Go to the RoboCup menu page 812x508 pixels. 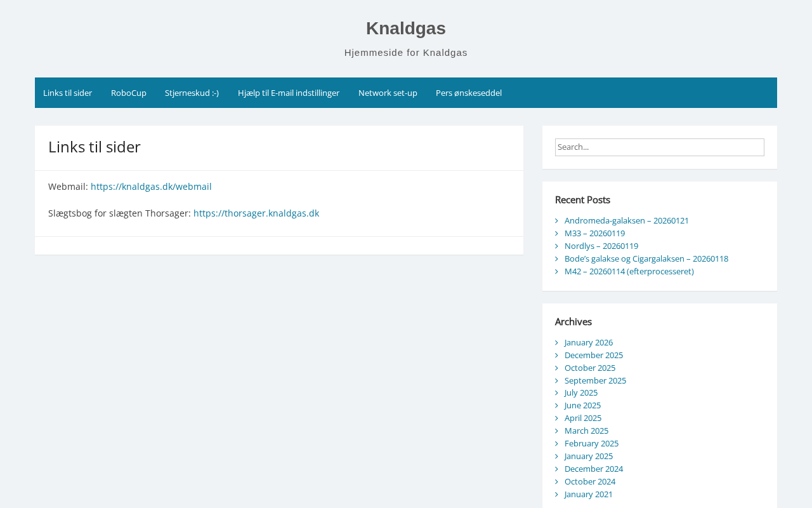point(129,93)
